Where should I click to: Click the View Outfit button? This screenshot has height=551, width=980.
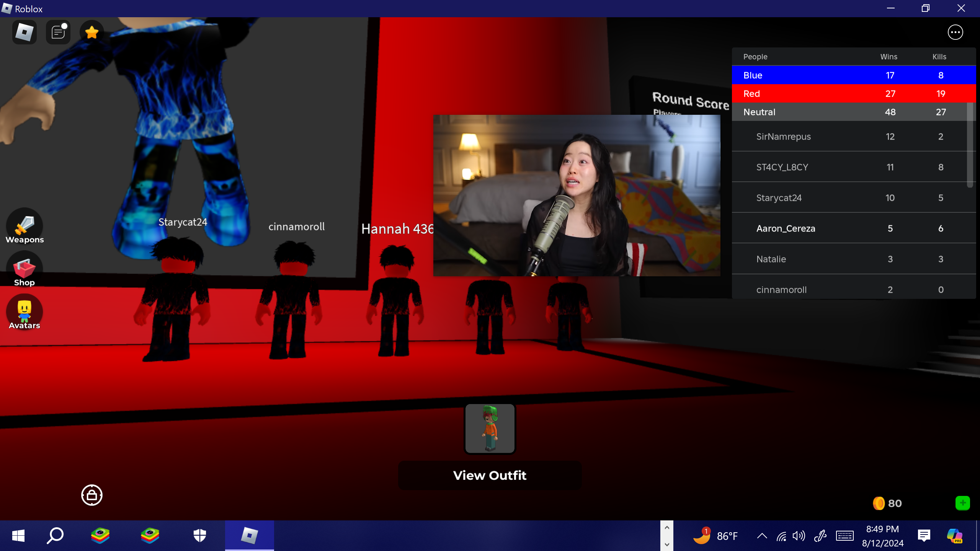[x=490, y=475]
